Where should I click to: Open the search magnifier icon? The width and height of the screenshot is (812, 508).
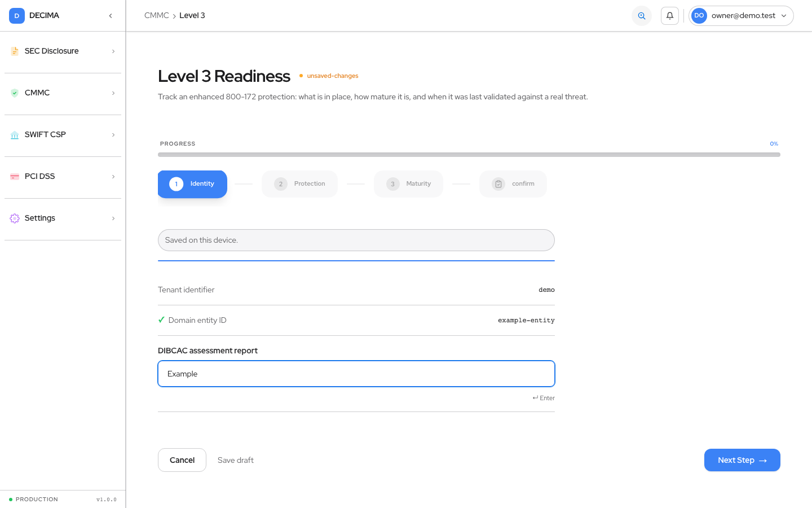pyautogui.click(x=642, y=16)
